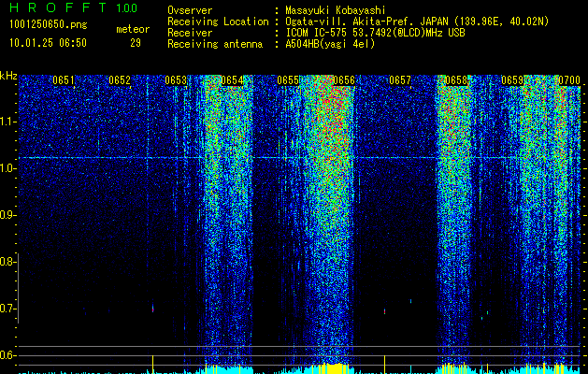Click the HROFFT 1.0.0 title text
The image size is (588, 374).
74,7
